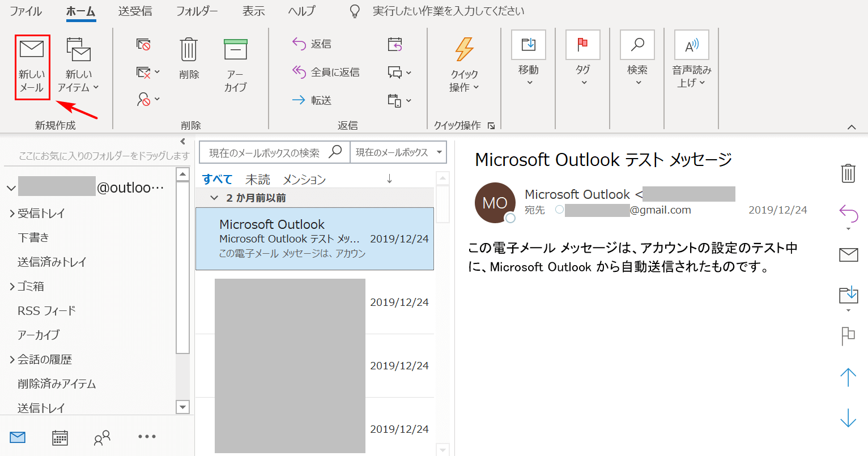868x456 pixels.
Task: Expand the Inbox (受信トレイ) folder
Action: [x=12, y=214]
